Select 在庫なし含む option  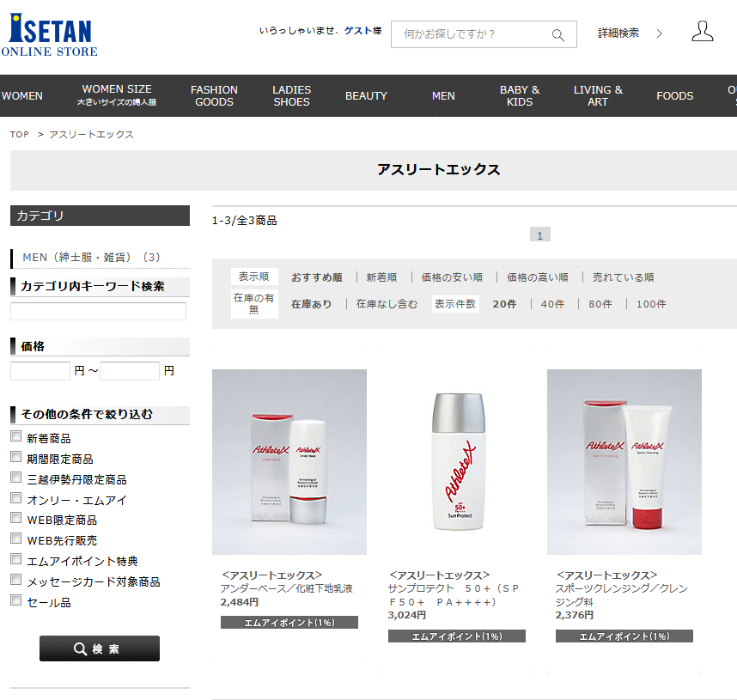[387, 304]
